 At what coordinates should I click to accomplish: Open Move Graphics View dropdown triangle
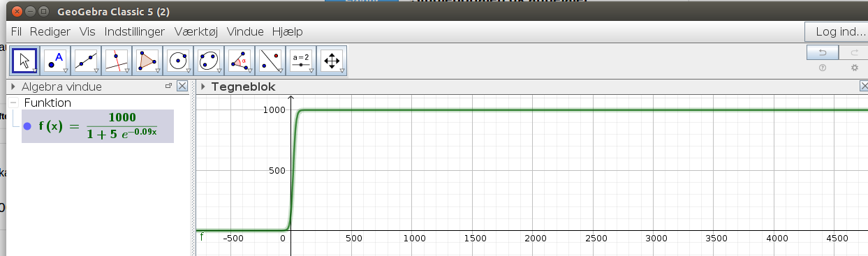pyautogui.click(x=341, y=71)
